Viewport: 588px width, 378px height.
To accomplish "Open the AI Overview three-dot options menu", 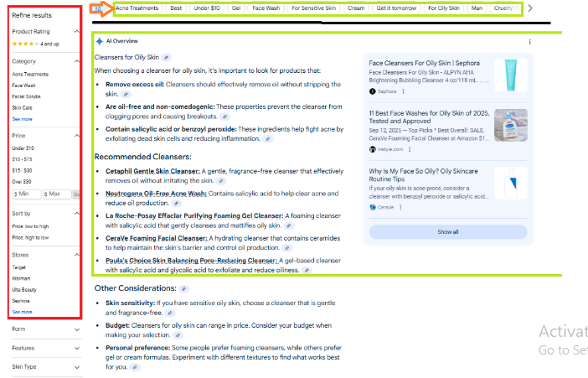I will pos(530,41).
